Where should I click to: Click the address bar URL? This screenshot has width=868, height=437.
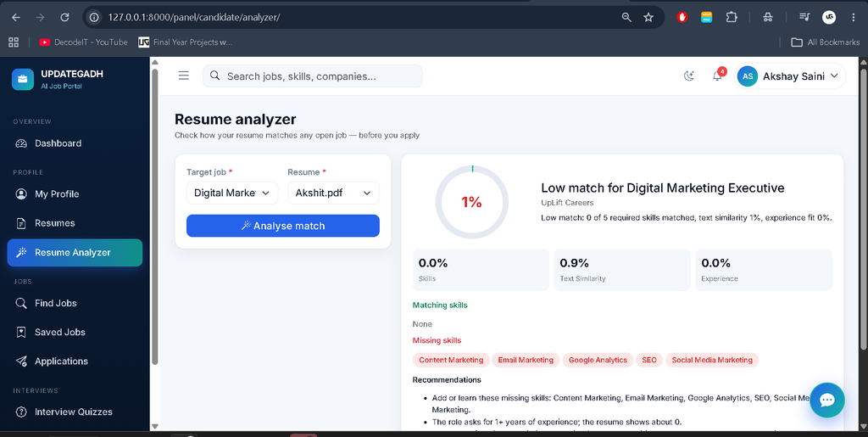pos(194,17)
